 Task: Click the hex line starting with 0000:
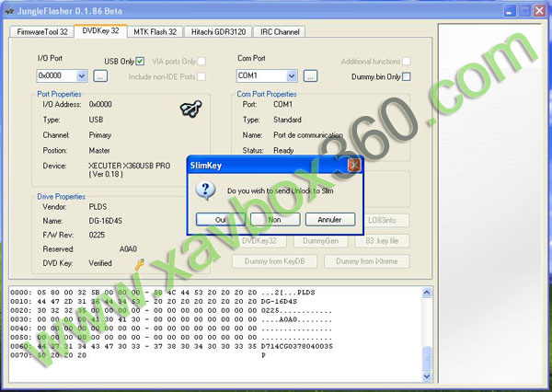[x=163, y=293]
